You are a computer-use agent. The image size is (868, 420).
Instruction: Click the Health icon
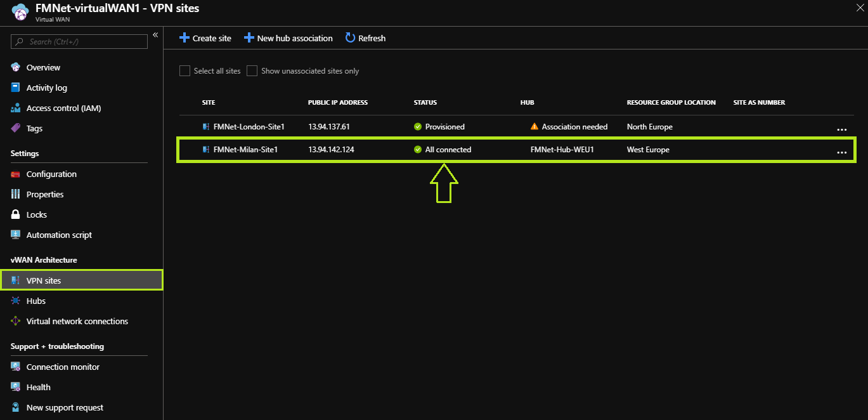tap(16, 387)
